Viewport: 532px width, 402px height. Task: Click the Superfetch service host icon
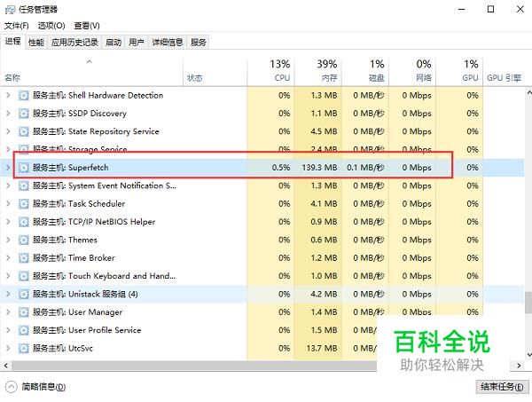23,168
